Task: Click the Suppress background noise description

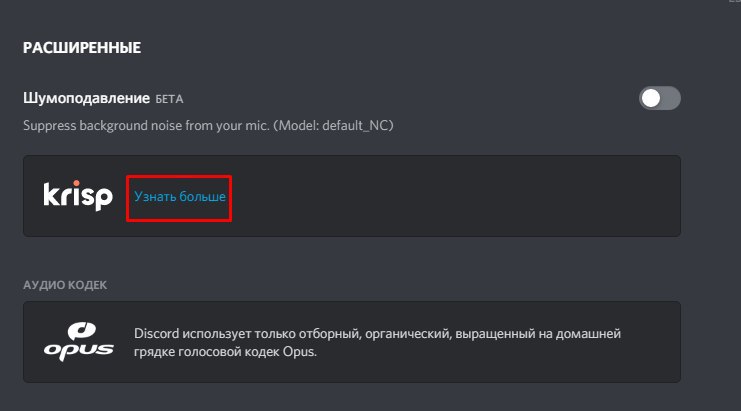Action: pos(208,126)
